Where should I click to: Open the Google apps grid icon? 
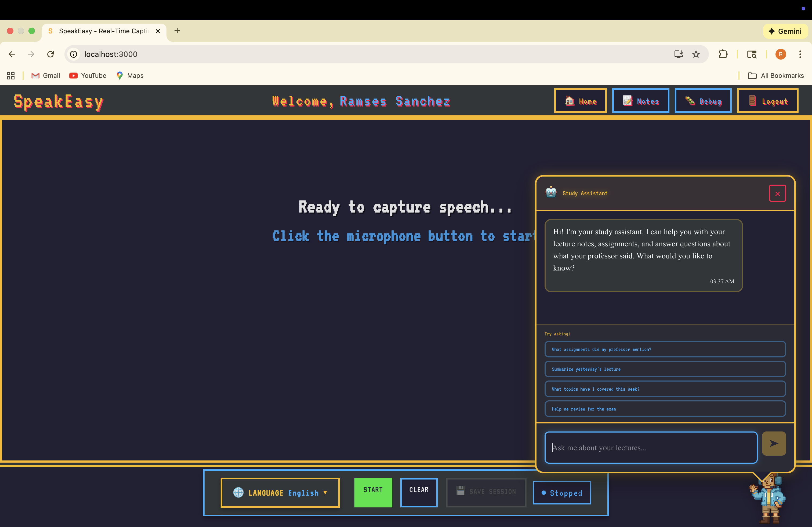[x=10, y=76]
